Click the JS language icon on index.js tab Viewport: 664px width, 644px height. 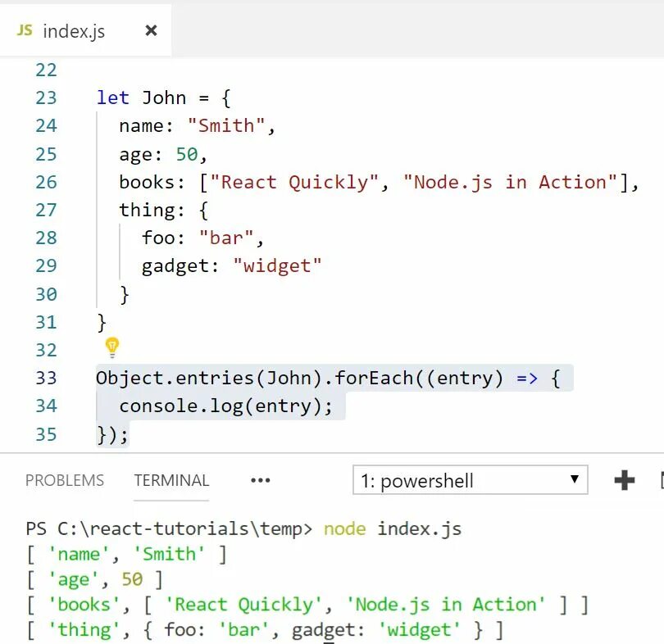click(x=23, y=29)
